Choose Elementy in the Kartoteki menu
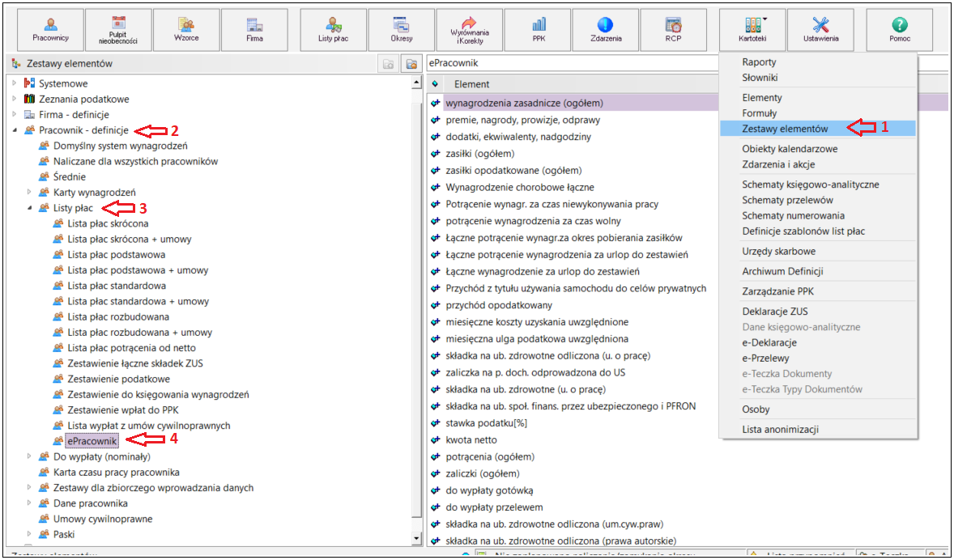 (762, 97)
